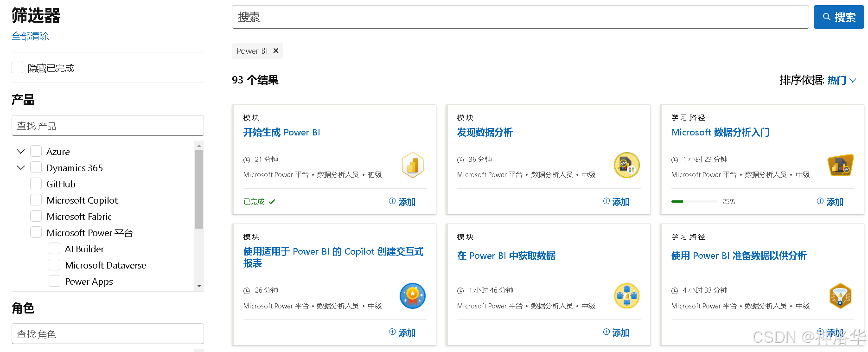Check the Microsoft Copilot checkbox

[x=36, y=200]
